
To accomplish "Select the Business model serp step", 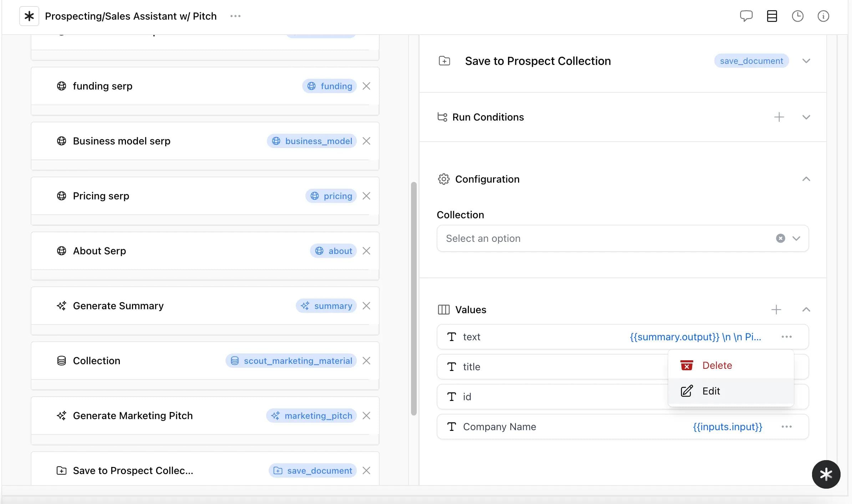I will (205, 141).
